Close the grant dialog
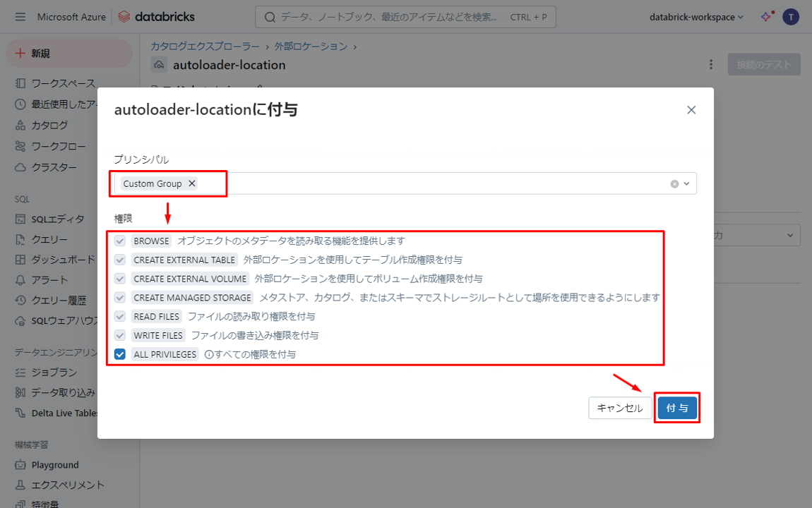Image resolution: width=812 pixels, height=508 pixels. 691,109
